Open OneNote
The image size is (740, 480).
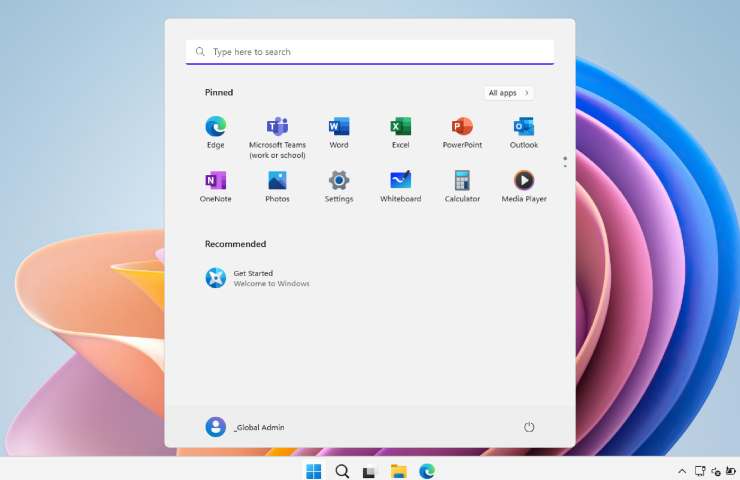tap(215, 187)
